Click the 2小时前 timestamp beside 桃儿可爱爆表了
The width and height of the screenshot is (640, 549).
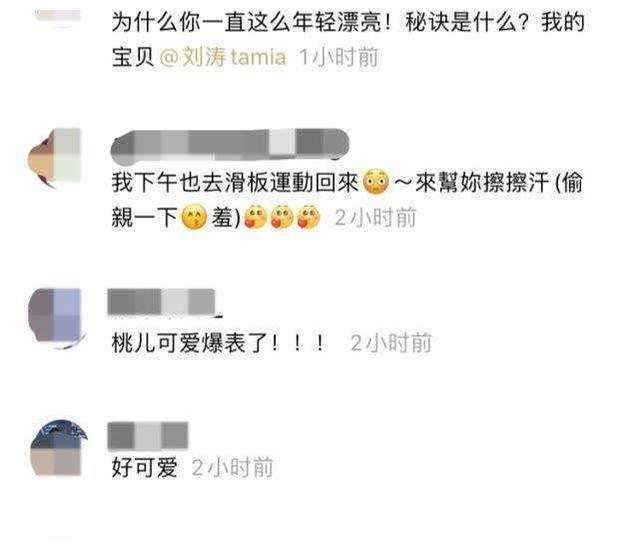click(x=391, y=343)
